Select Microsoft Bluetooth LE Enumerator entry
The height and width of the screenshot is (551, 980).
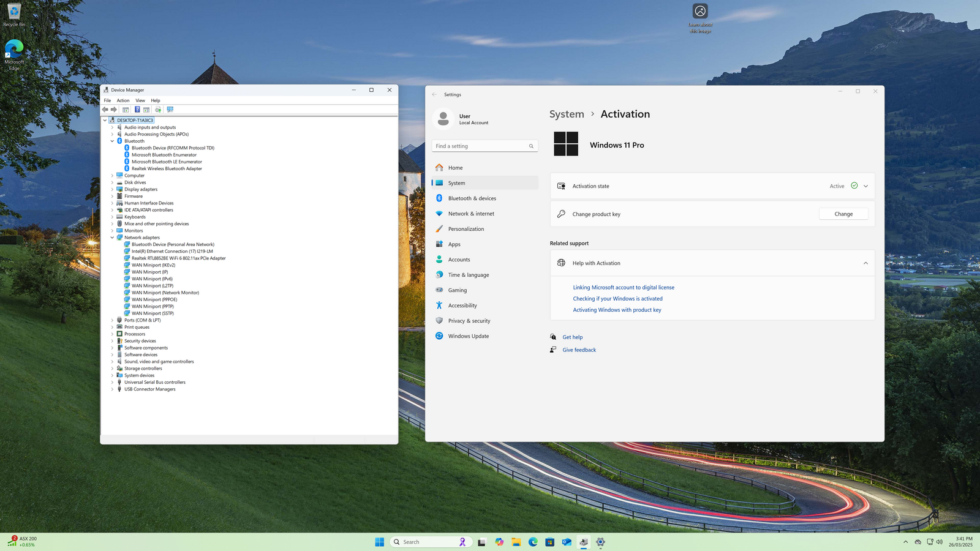coord(167,162)
